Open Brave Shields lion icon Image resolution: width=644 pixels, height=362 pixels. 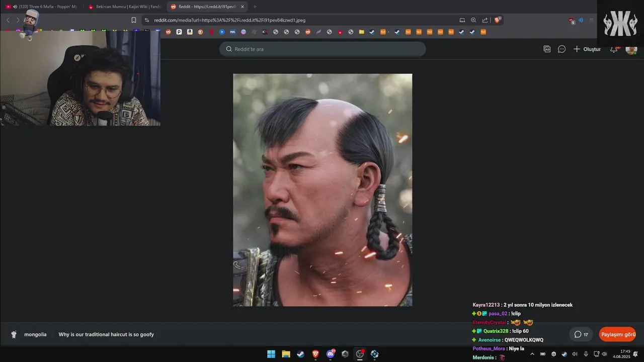coord(498,20)
